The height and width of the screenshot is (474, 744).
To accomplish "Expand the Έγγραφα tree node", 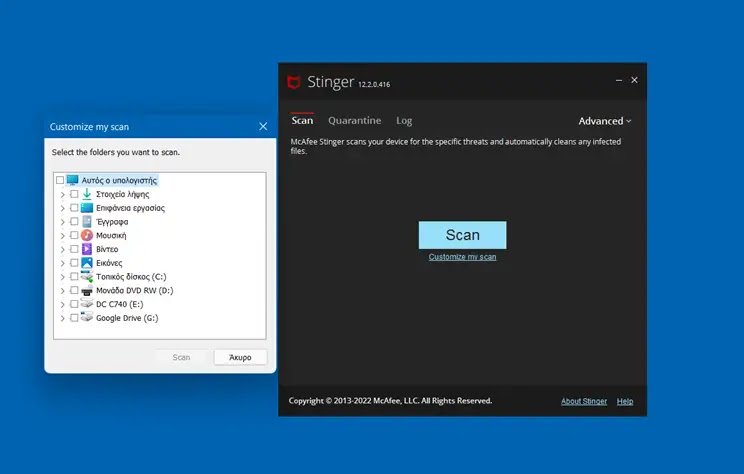I will (62, 222).
